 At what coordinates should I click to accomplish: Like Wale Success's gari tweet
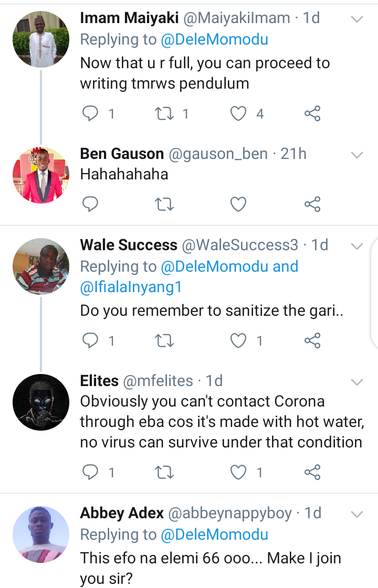[239, 341]
